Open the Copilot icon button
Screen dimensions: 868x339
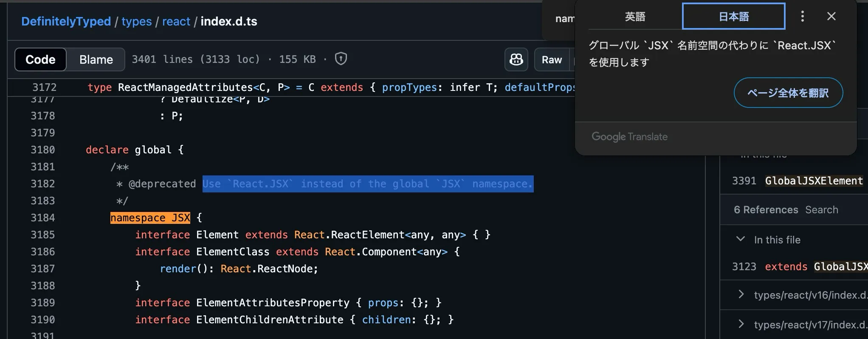(x=516, y=59)
